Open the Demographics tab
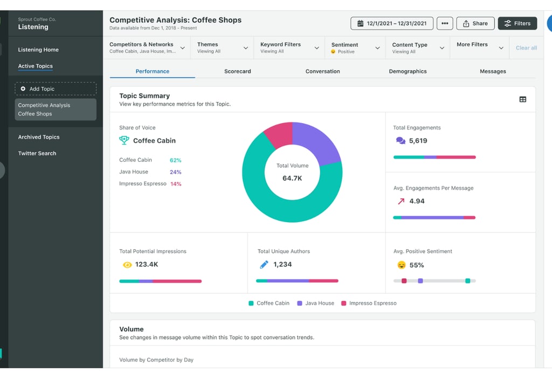552x392 pixels. [408, 71]
